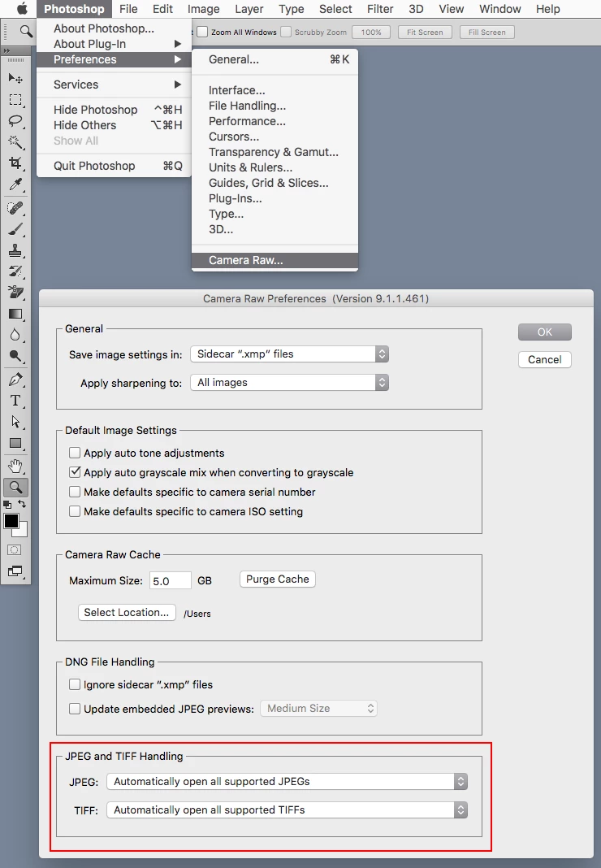The image size is (601, 868).
Task: Open Save image settings in dropdown
Action: click(x=289, y=354)
